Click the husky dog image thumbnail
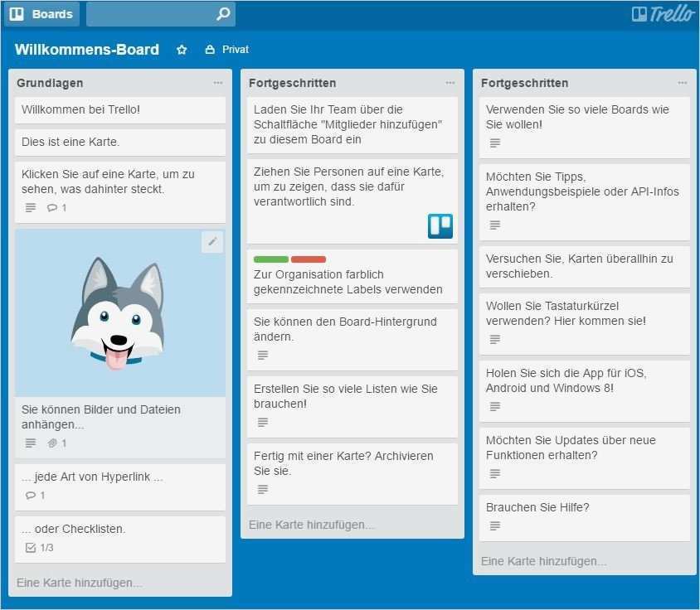Viewport: 700px width, 610px height. (x=120, y=313)
